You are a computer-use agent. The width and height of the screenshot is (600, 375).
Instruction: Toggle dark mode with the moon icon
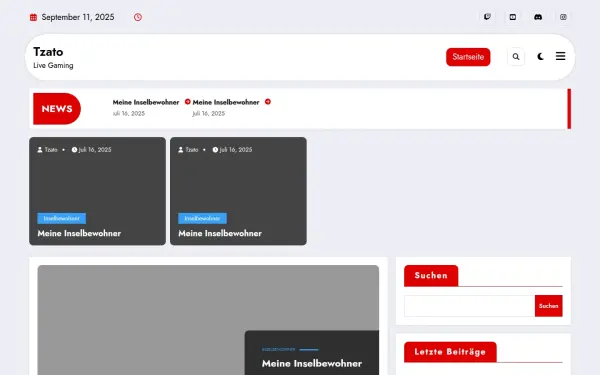pos(540,57)
